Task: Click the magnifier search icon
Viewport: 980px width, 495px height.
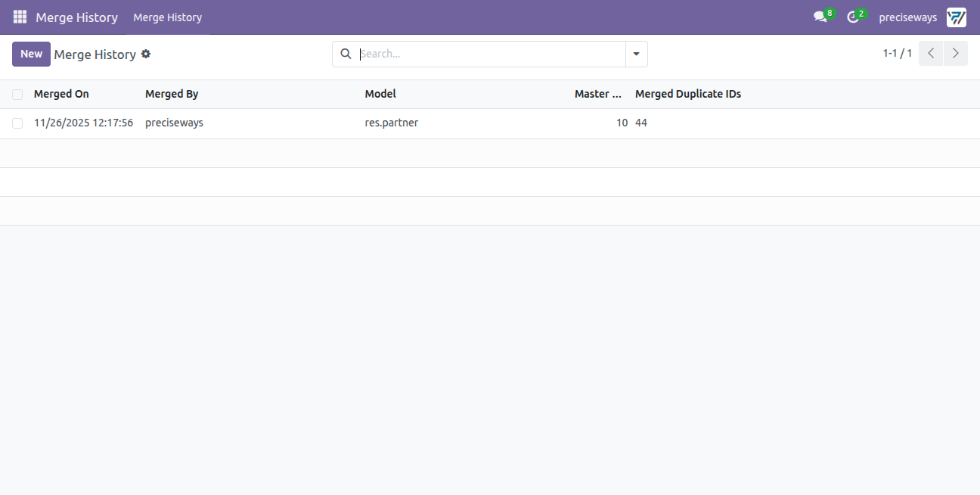Action: [x=346, y=54]
